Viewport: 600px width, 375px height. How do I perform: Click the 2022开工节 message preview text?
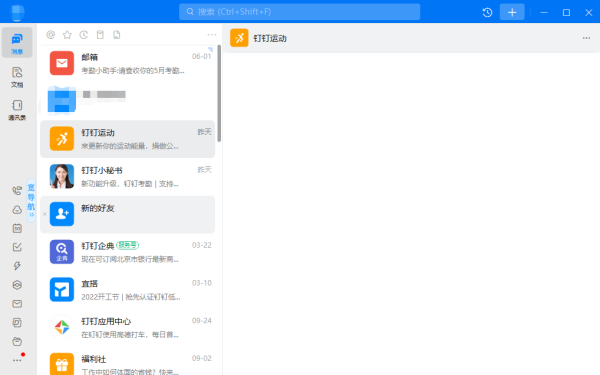coord(131,297)
